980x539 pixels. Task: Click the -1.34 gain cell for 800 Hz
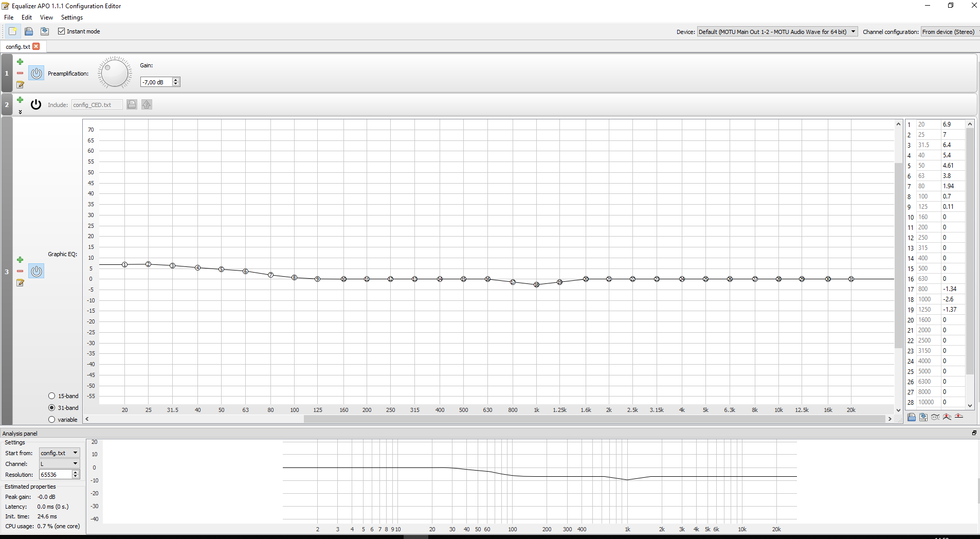[x=953, y=289]
